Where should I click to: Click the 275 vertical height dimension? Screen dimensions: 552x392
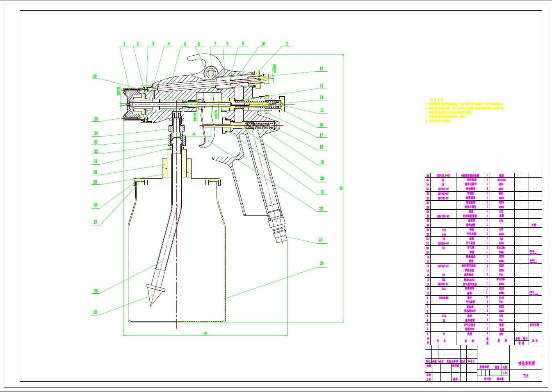click(x=341, y=188)
